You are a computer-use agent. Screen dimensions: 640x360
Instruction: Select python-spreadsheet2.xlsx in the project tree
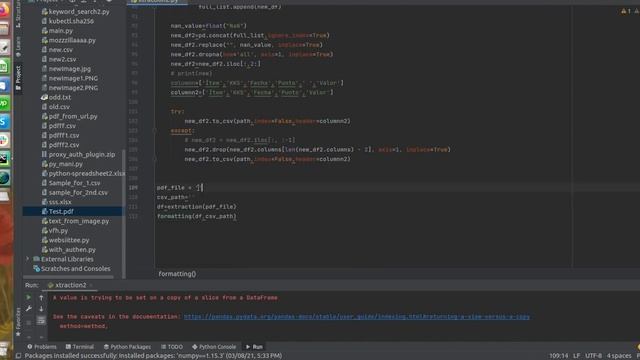[x=83, y=173]
